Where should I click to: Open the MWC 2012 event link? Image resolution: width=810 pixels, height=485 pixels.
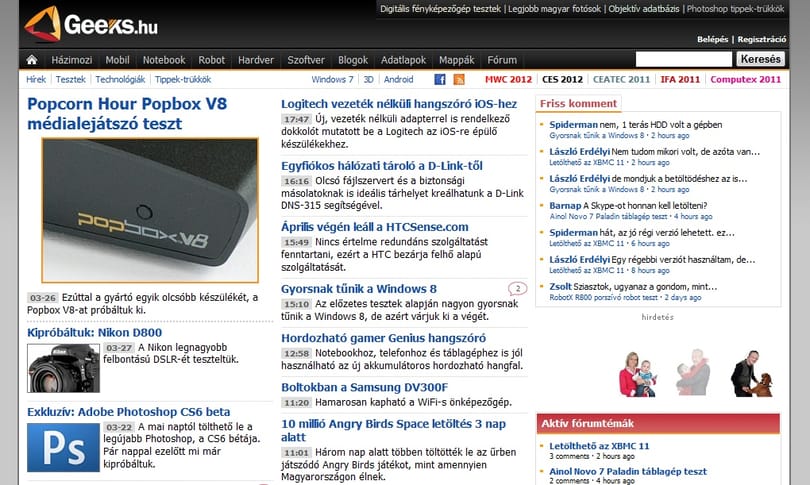pyautogui.click(x=508, y=79)
